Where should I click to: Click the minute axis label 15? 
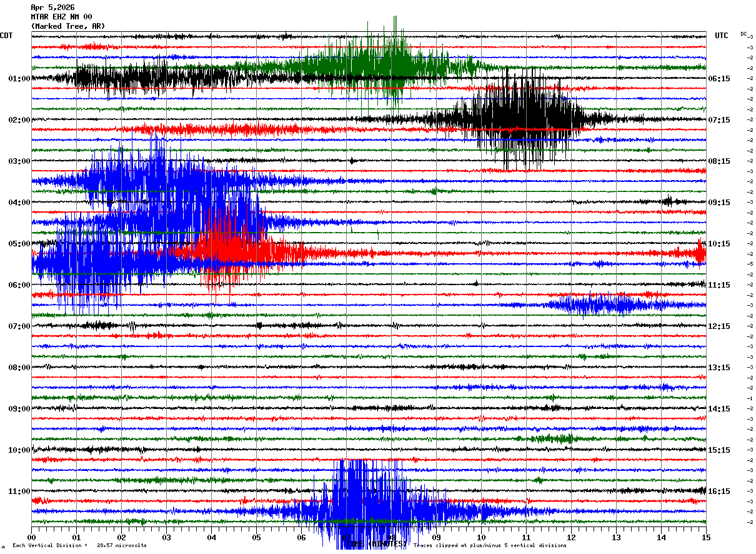tap(706, 537)
